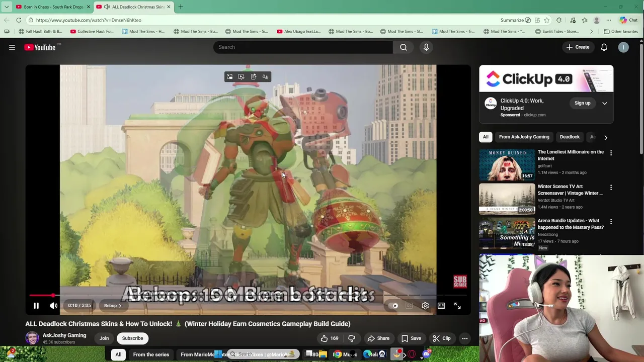The width and height of the screenshot is (644, 362).
Task: Open Winter Scenes TV Art Screensaver title
Action: tap(570, 190)
